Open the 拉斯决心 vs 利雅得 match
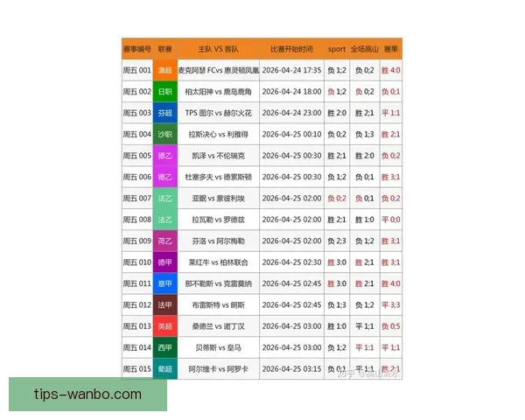The width and height of the screenshot is (525, 420). coord(218,134)
